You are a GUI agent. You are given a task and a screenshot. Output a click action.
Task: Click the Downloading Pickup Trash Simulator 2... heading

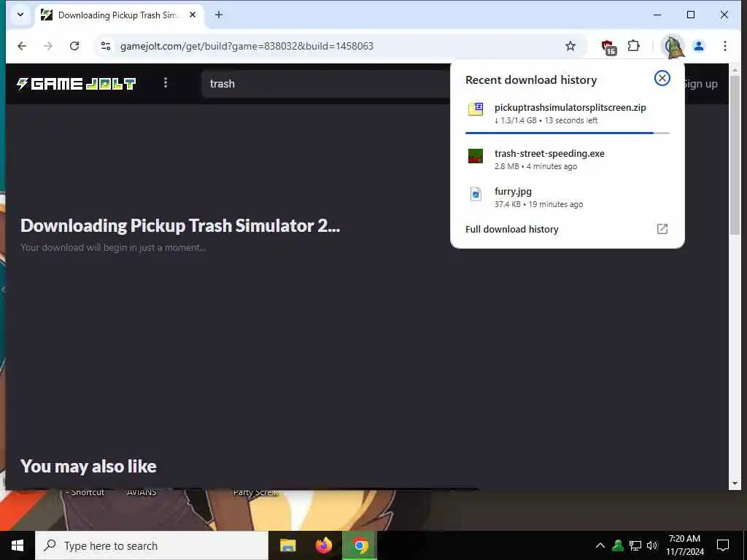(180, 226)
